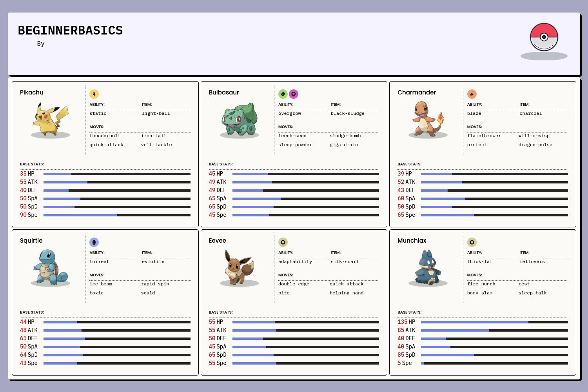Click the Eevee name heading
This screenshot has height=392, width=588.
tap(218, 241)
